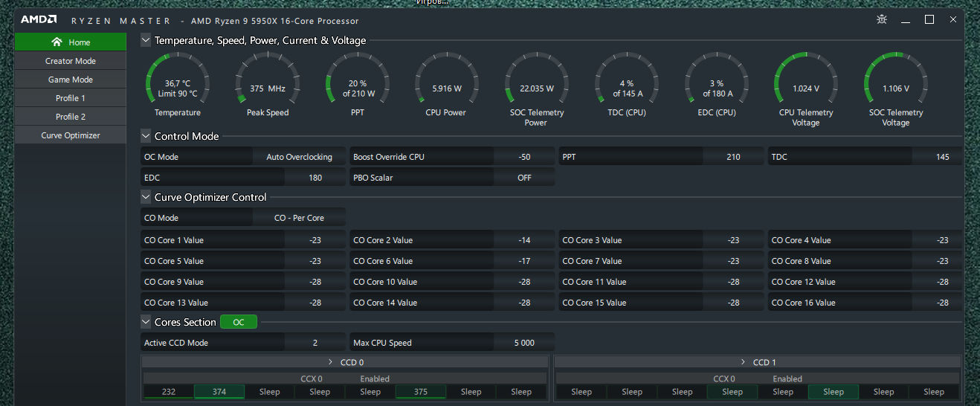Collapse the Control Mode section

pos(146,136)
